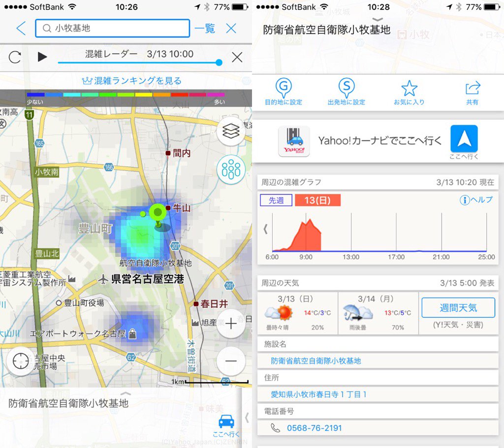Tap the 春日井 station marker
The width and height of the screenshot is (504, 448).
coord(196,304)
